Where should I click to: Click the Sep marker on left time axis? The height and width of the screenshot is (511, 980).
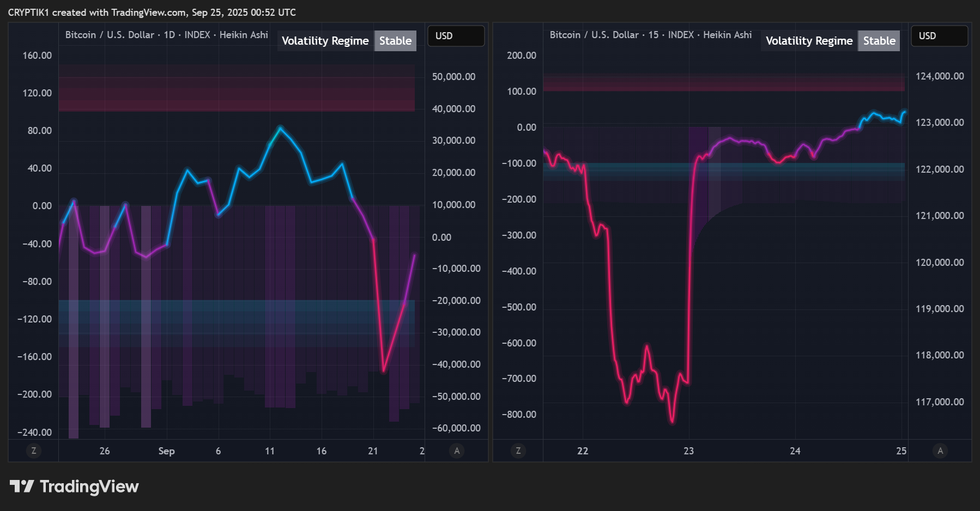pyautogui.click(x=166, y=451)
